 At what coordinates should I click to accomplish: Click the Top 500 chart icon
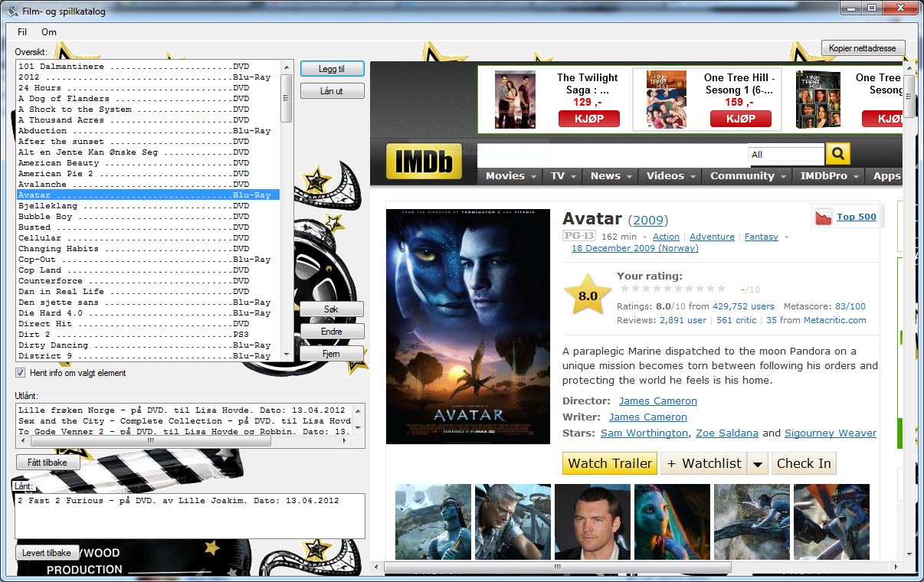click(823, 217)
